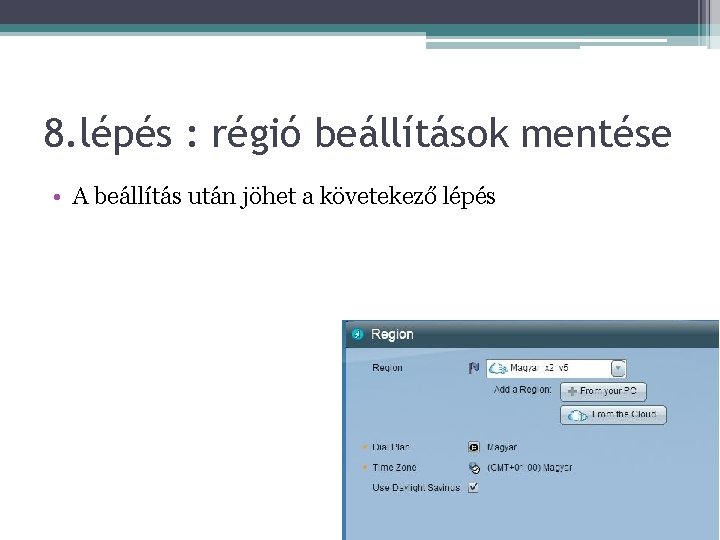
Task: Select the (GMT+01:00) Magyar time zone text
Action: click(529, 467)
